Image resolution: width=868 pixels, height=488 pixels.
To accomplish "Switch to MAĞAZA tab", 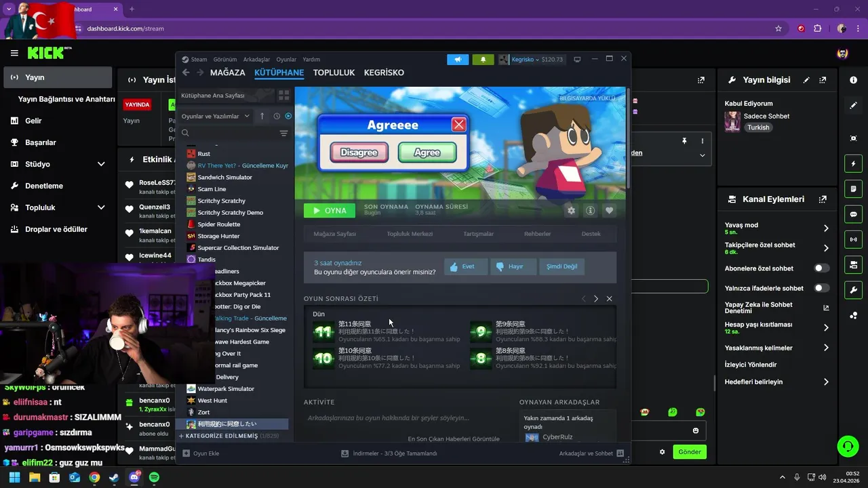I will [228, 73].
